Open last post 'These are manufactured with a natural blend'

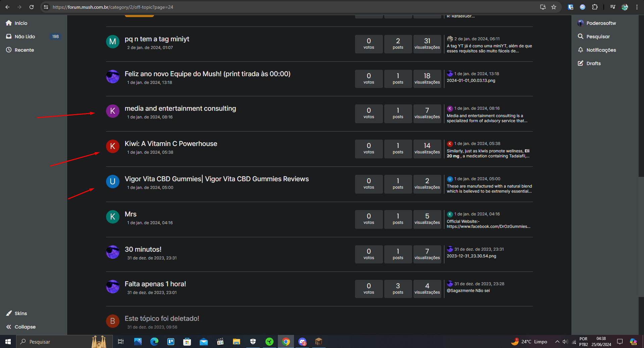coord(489,189)
